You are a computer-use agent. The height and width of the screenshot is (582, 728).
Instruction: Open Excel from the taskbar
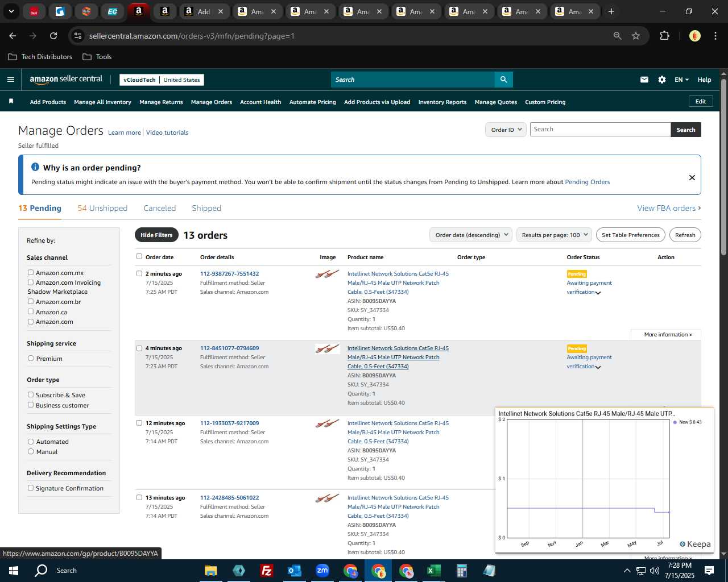[433, 571]
